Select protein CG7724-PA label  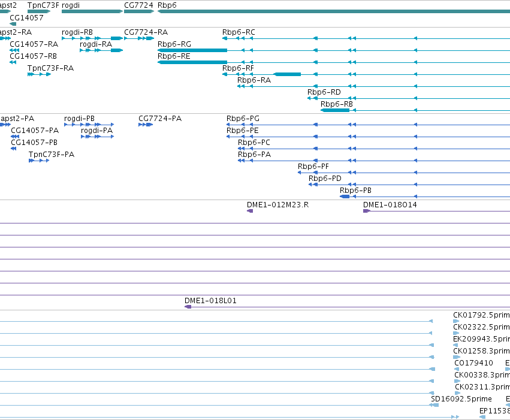pyautogui.click(x=160, y=119)
